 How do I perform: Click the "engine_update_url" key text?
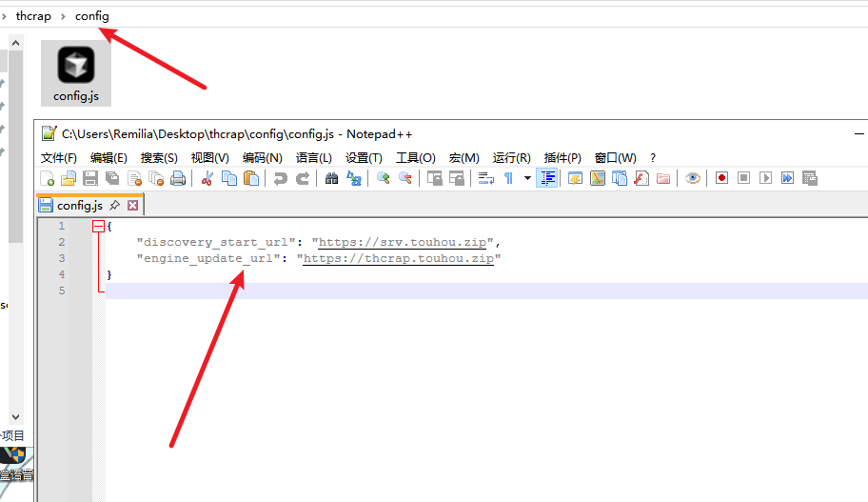pos(208,258)
